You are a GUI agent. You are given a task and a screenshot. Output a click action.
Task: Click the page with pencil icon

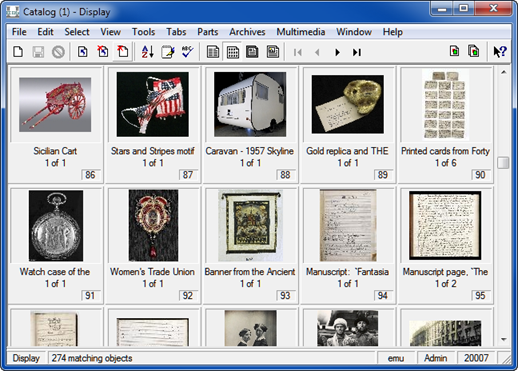pyautogui.click(x=168, y=52)
